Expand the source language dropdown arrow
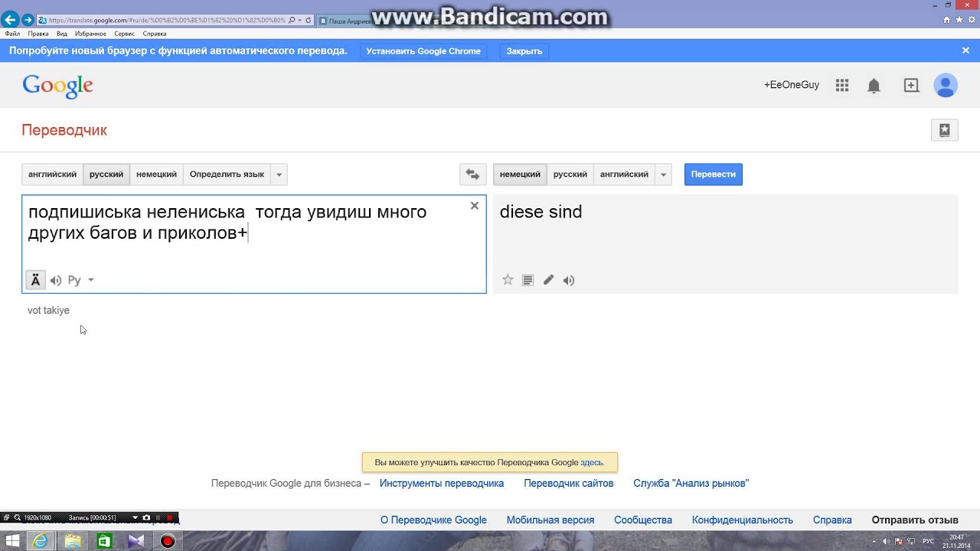 coord(279,174)
